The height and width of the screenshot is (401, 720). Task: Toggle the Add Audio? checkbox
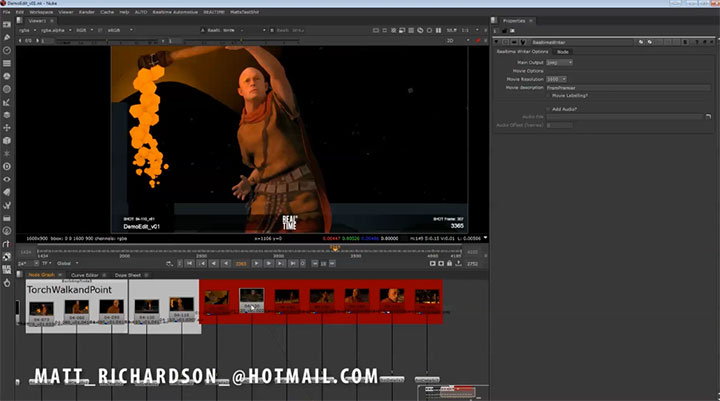(548, 109)
